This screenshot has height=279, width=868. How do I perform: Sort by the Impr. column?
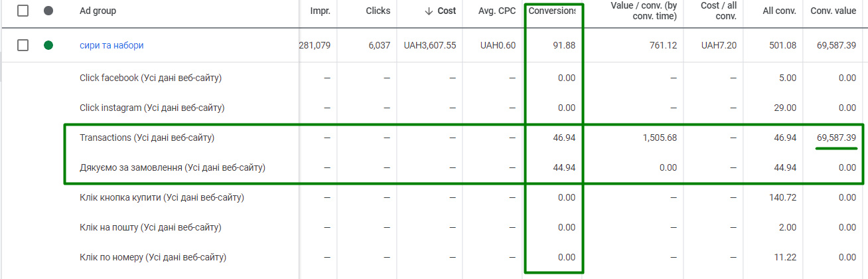[x=321, y=11]
